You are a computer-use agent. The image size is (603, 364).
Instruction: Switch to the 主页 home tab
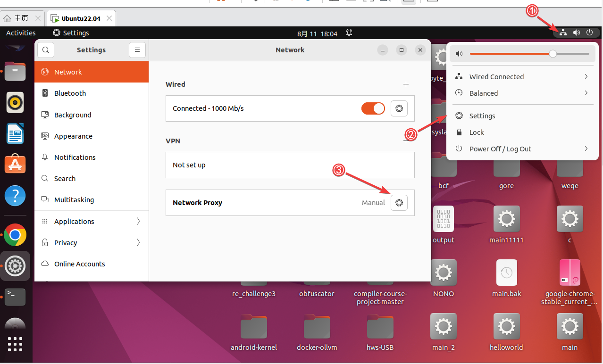coord(22,18)
